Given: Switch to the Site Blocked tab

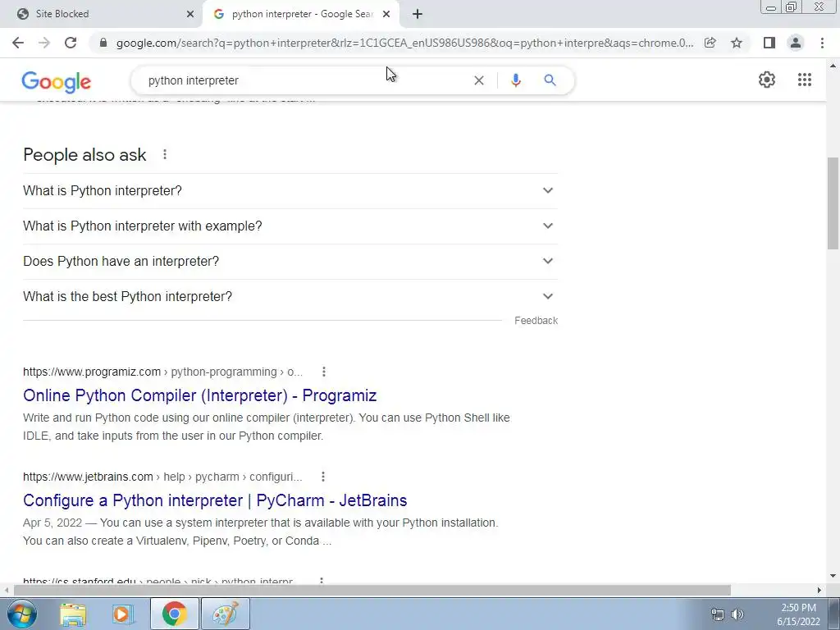Looking at the screenshot, I should click(102, 15).
